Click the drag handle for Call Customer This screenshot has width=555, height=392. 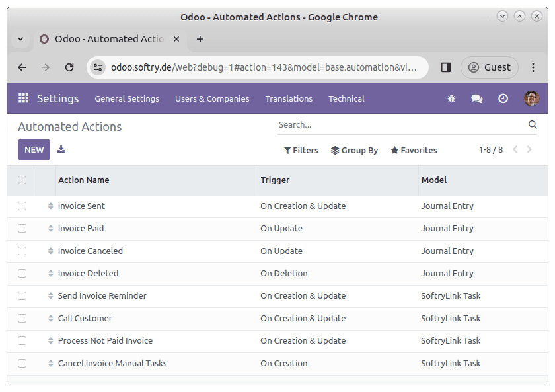tap(51, 319)
